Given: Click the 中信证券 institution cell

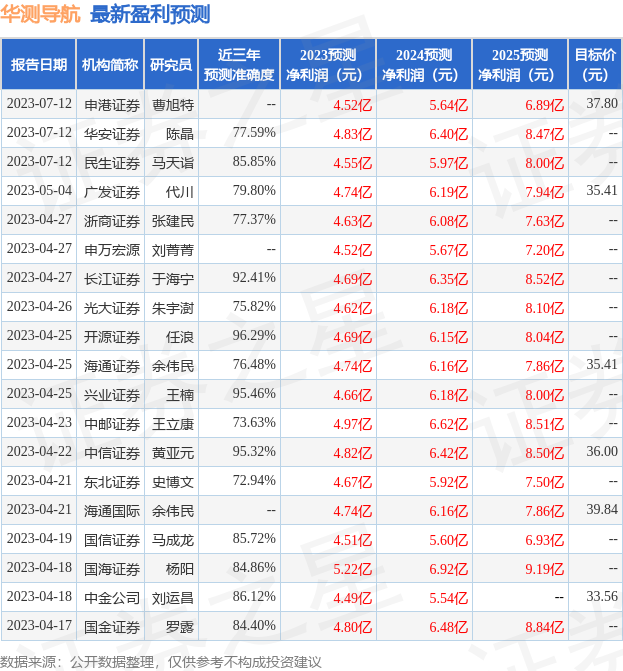Looking at the screenshot, I should click(x=112, y=453).
